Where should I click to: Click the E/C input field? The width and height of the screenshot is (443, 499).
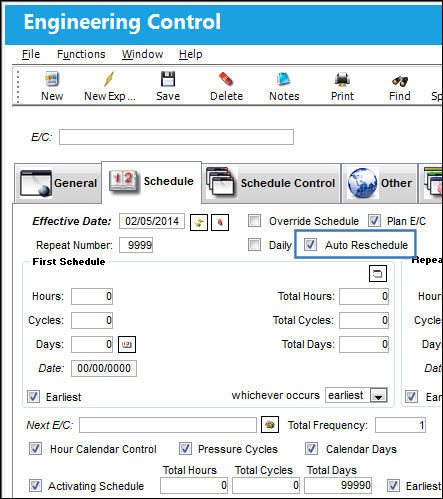[x=176, y=137]
